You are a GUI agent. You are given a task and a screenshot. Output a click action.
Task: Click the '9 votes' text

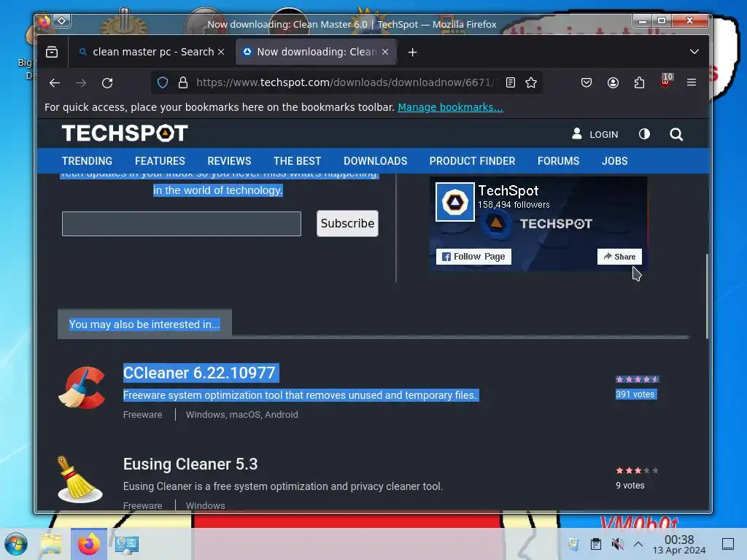pos(630,485)
